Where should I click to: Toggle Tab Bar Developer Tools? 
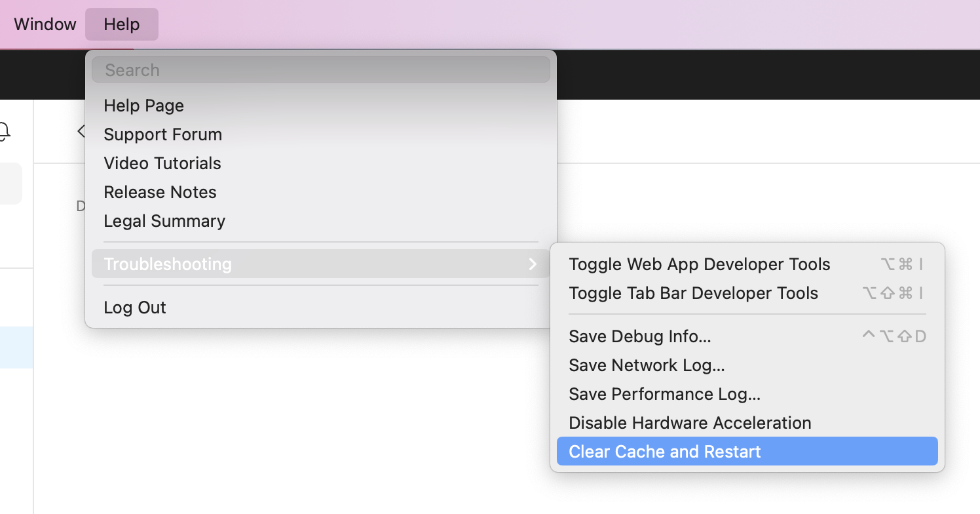[747, 293]
